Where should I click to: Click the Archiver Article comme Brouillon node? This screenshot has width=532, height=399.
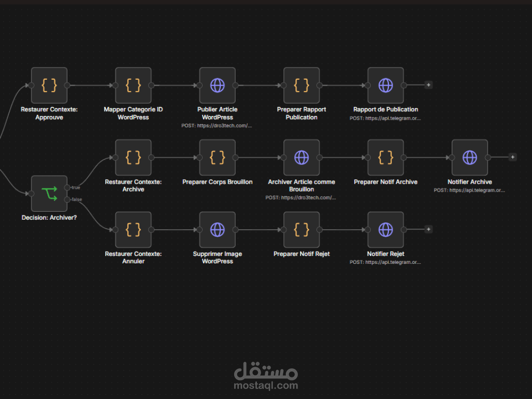(302, 157)
